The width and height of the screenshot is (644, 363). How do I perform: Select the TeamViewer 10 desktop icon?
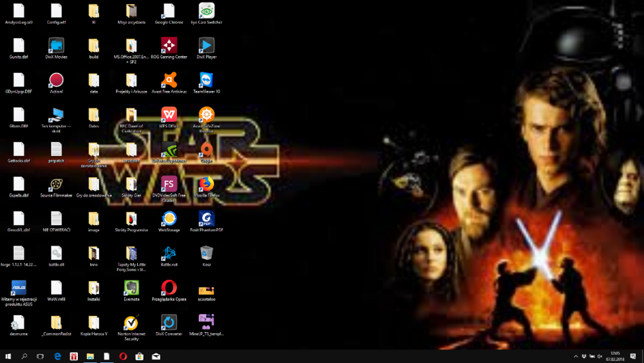coord(206,81)
